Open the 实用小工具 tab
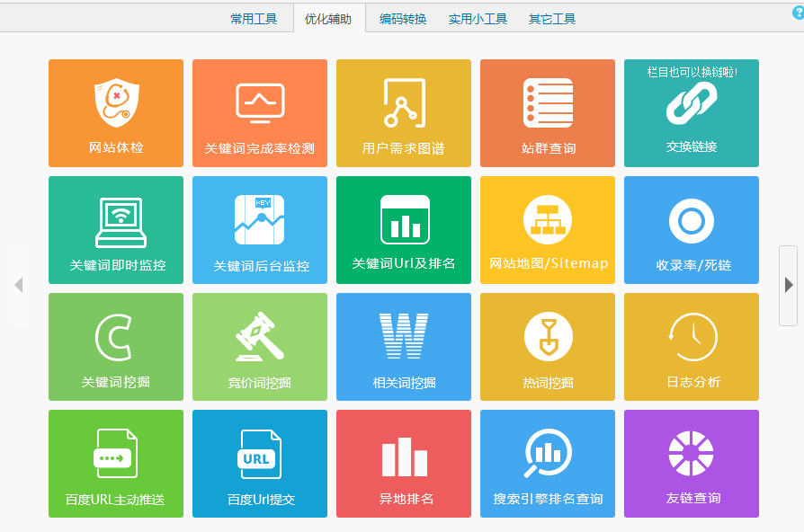804x532 pixels. click(478, 18)
